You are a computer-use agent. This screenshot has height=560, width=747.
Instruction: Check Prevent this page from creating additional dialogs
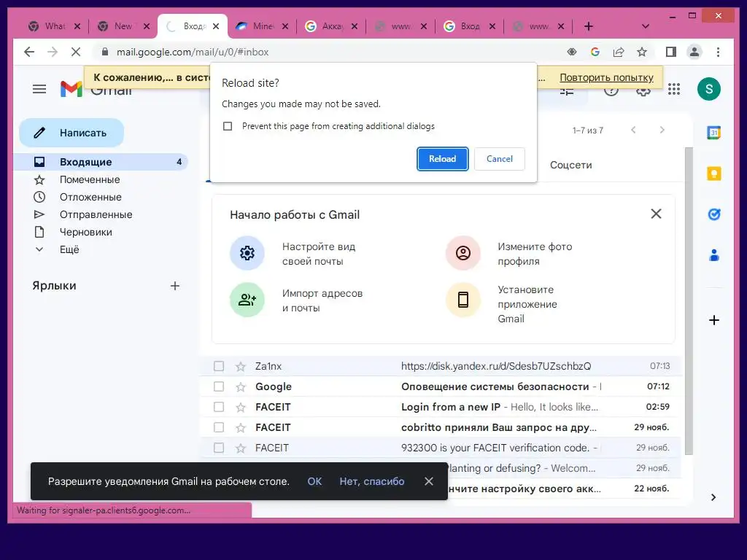[x=228, y=126]
